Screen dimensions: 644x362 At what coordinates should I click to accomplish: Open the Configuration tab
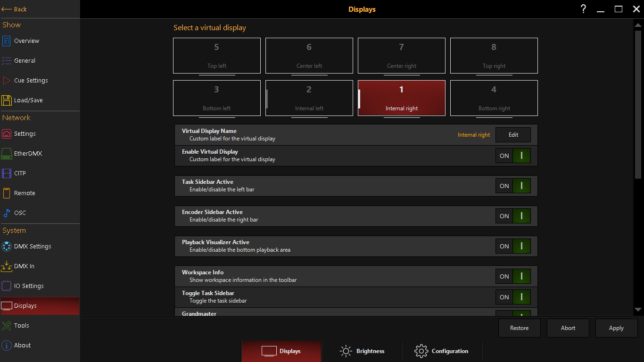point(442,351)
